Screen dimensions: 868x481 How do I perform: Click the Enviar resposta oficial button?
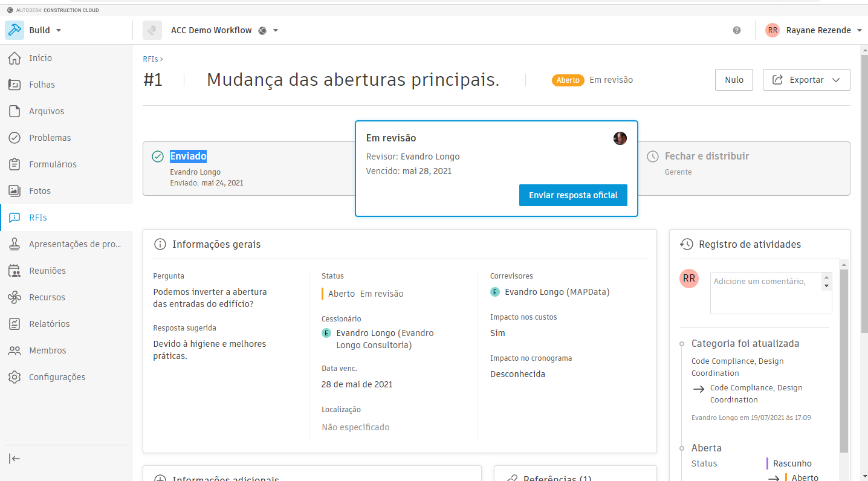(573, 195)
